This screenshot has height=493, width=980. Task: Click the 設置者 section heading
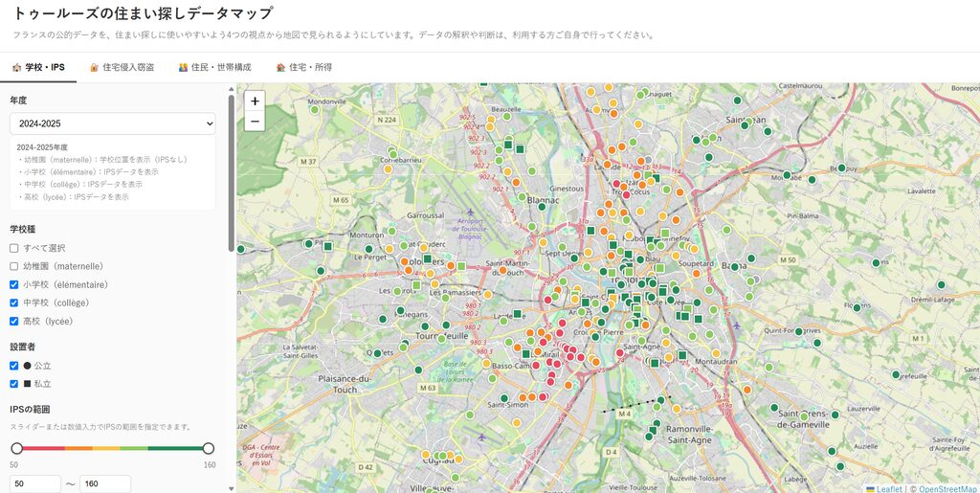point(23,347)
